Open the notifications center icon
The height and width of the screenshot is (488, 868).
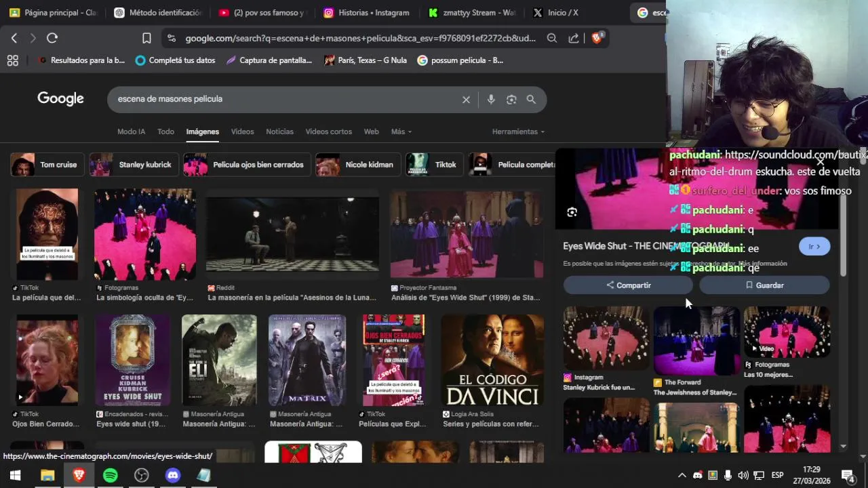848,475
